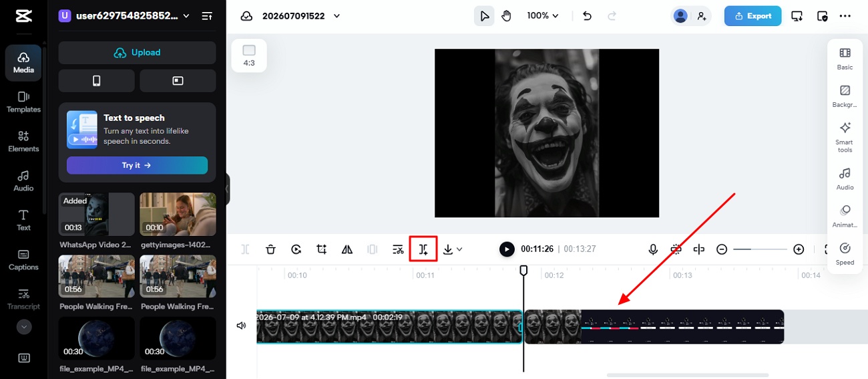The width and height of the screenshot is (868, 379).
Task: Open present/screen icon next to Export
Action: 797,16
